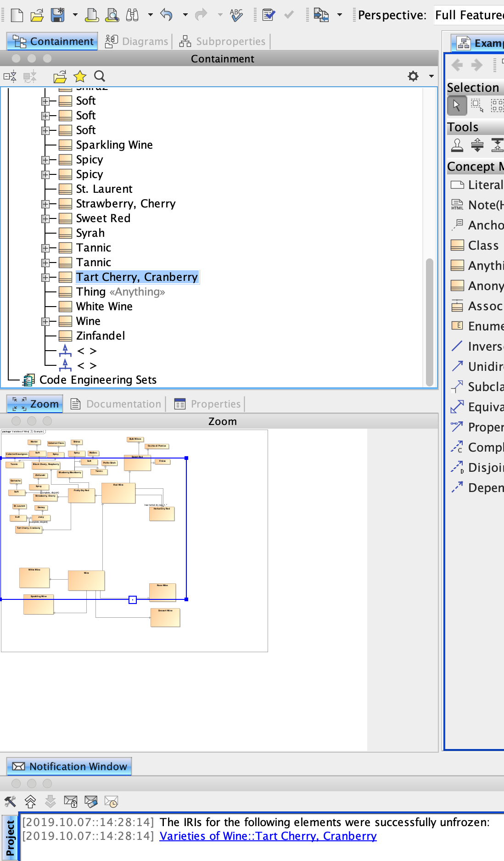Expand the Sweet Red tree node

[45, 219]
